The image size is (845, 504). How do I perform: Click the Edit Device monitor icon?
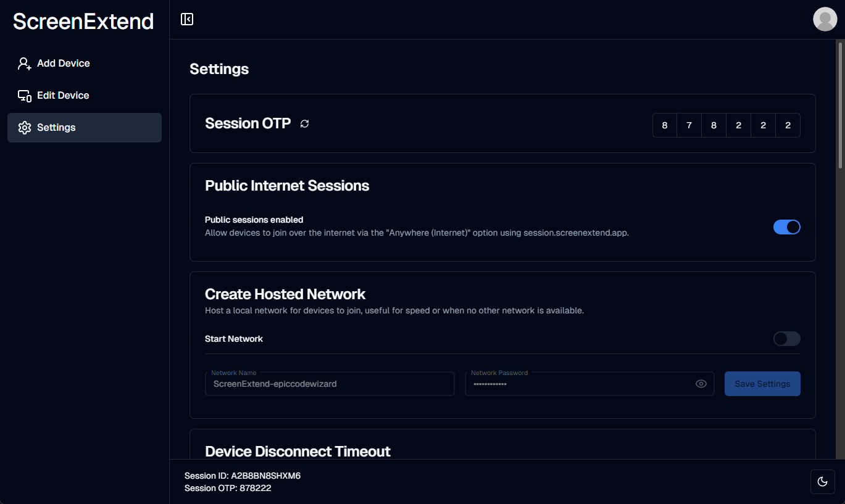pyautogui.click(x=25, y=96)
